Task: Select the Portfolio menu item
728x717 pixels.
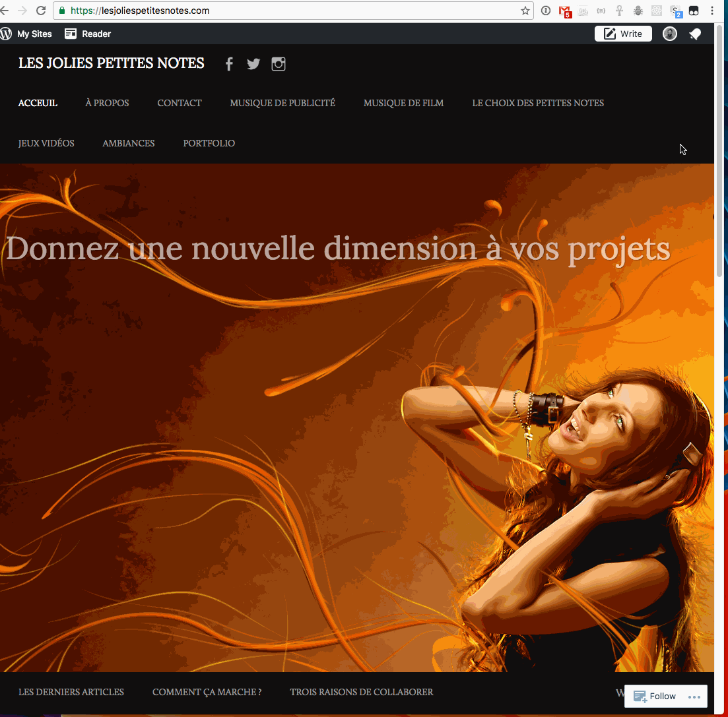Action: pos(209,143)
